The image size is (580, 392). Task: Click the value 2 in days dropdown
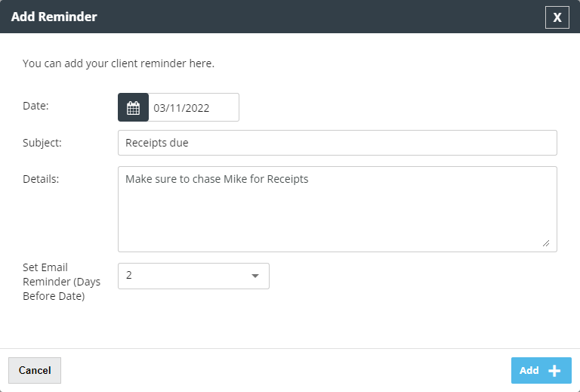tap(128, 275)
